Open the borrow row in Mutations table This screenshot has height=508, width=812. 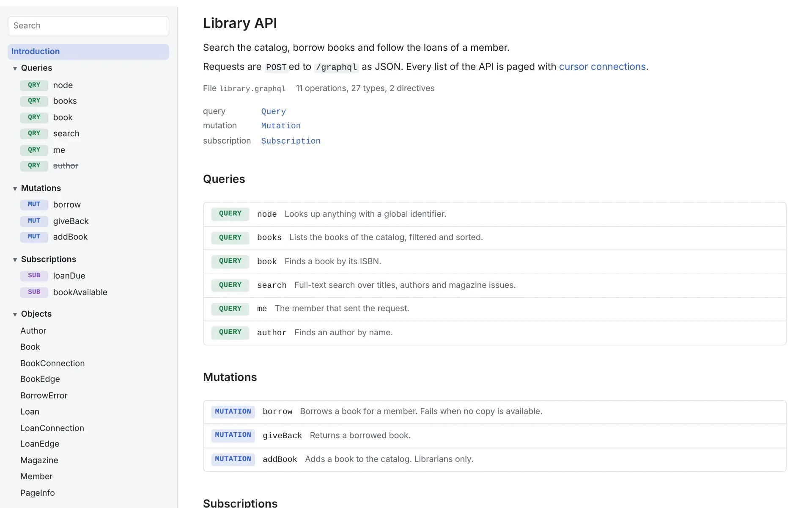pyautogui.click(x=495, y=412)
